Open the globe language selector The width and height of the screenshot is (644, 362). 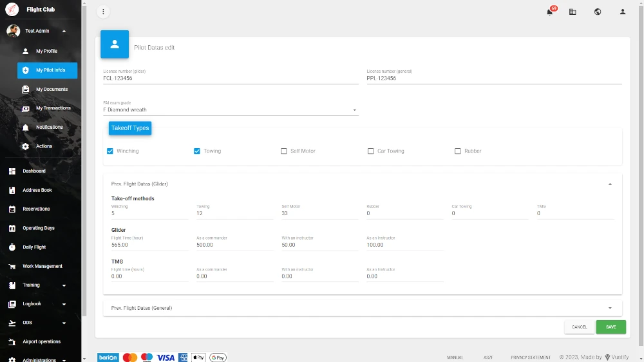point(598,12)
